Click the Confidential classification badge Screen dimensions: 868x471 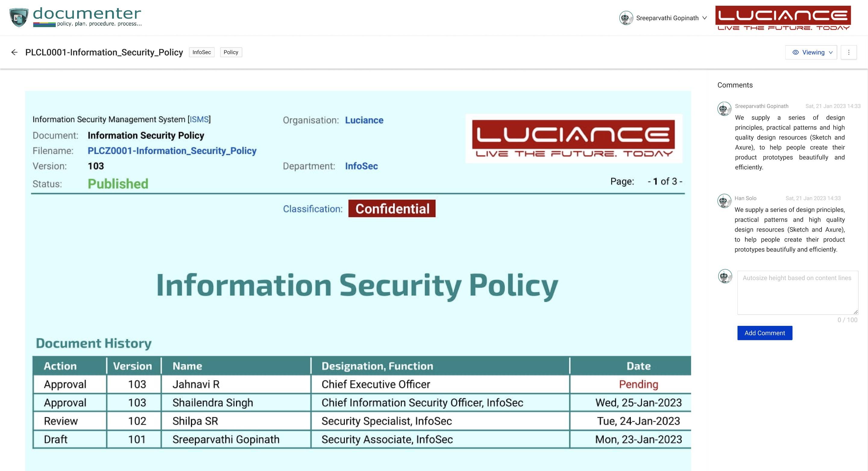coord(392,208)
